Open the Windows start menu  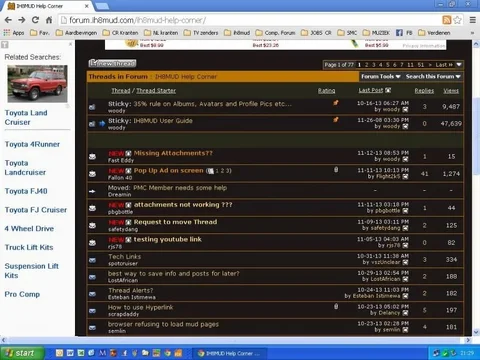point(22,353)
